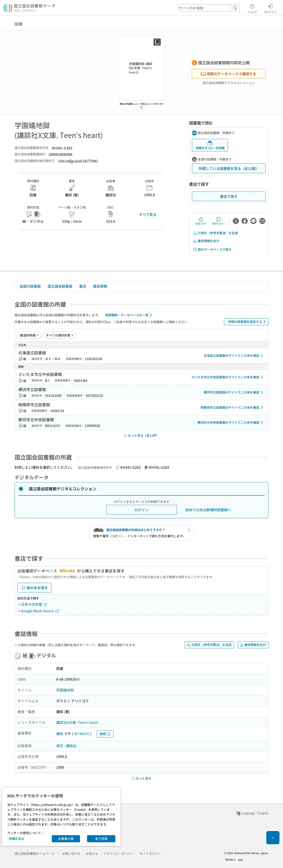Click the ログイン button in デジタルデータ
The height and width of the screenshot is (868, 283).
click(x=141, y=510)
